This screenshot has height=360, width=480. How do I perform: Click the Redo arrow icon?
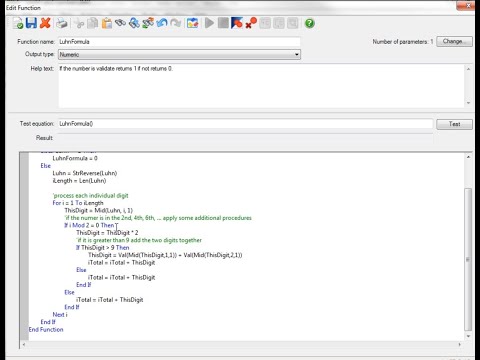click(x=175, y=23)
